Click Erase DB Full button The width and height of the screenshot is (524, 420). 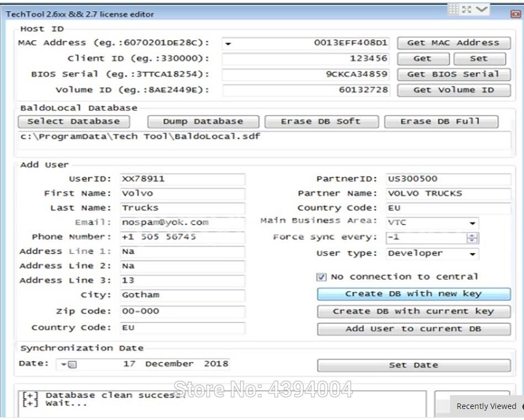[x=441, y=121]
